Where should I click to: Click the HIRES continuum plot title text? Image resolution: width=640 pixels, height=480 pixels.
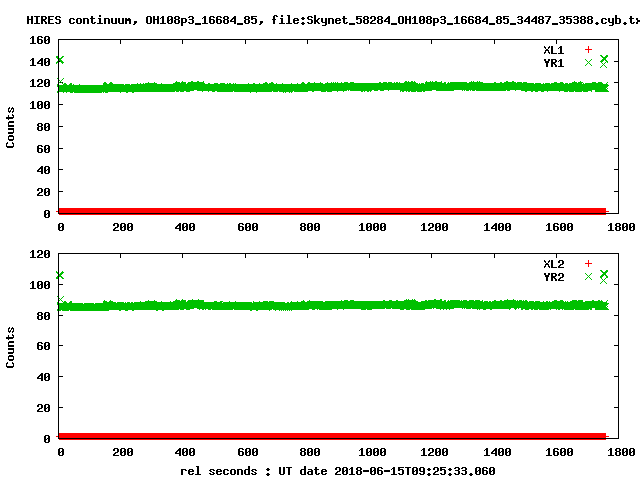pyautogui.click(x=333, y=20)
